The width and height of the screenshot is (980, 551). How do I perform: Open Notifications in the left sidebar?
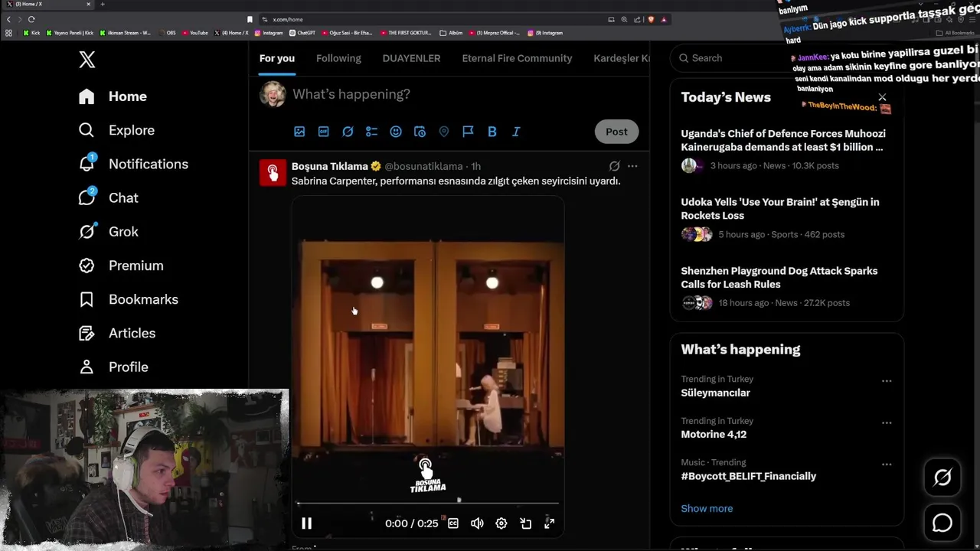pos(133,164)
